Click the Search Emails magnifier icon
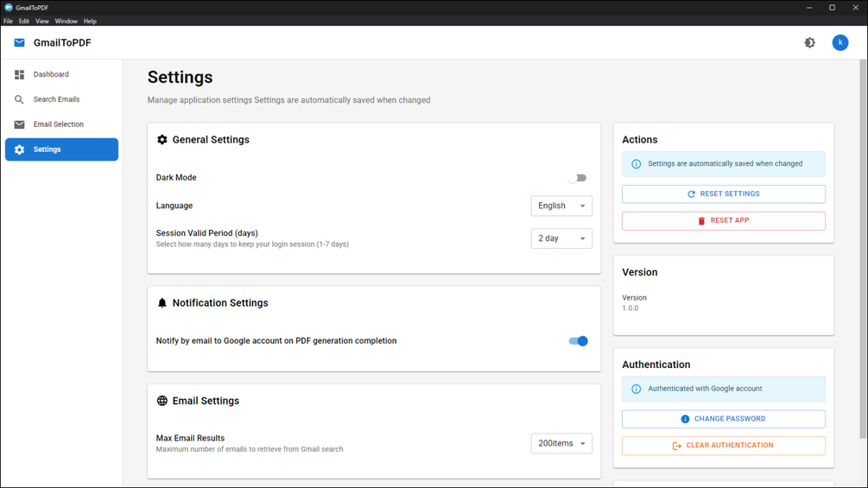Screen dimensions: 868x488 click(19, 99)
